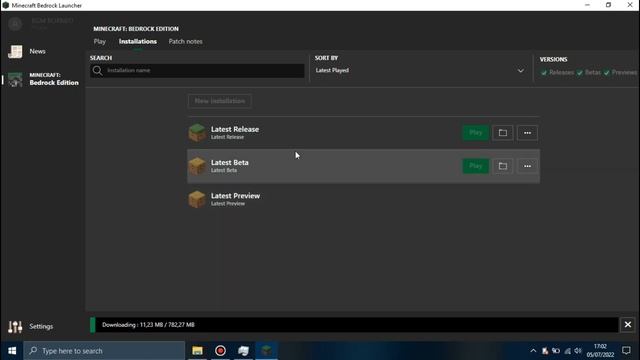Click the New installation button
Image resolution: width=640 pixels, height=360 pixels.
[x=220, y=101]
